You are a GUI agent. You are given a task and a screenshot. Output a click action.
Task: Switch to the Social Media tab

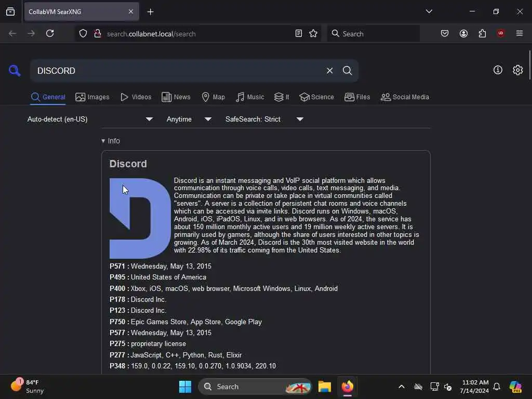(405, 97)
